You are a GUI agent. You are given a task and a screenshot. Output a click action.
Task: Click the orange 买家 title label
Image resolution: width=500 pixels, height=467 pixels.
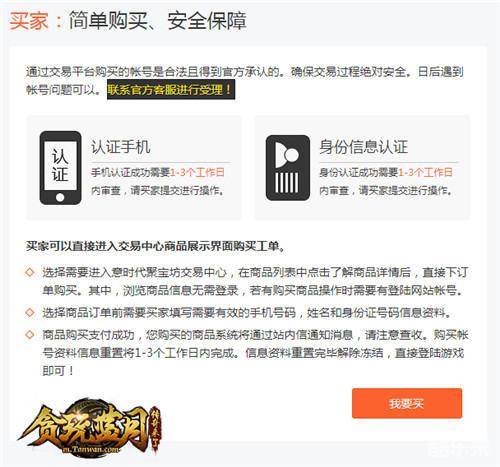pyautogui.click(x=29, y=21)
